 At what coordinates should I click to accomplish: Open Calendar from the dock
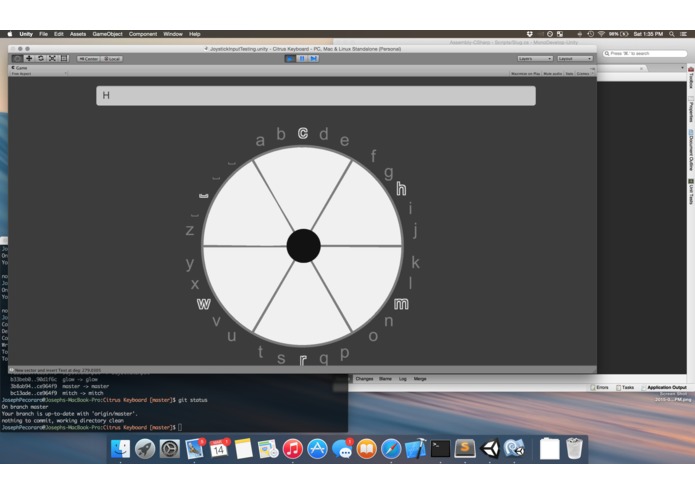click(219, 449)
